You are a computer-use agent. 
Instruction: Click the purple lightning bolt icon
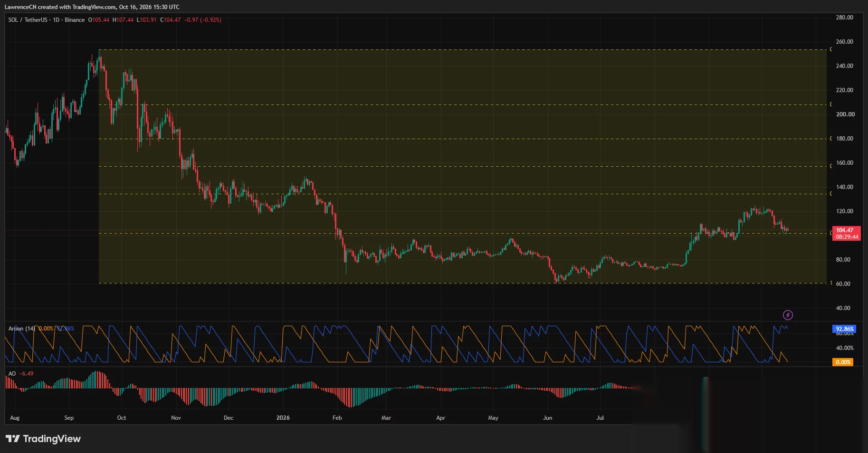pyautogui.click(x=788, y=315)
